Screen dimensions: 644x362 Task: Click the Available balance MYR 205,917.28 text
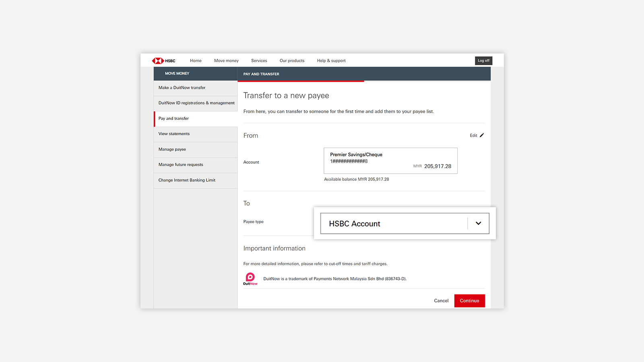tap(357, 179)
